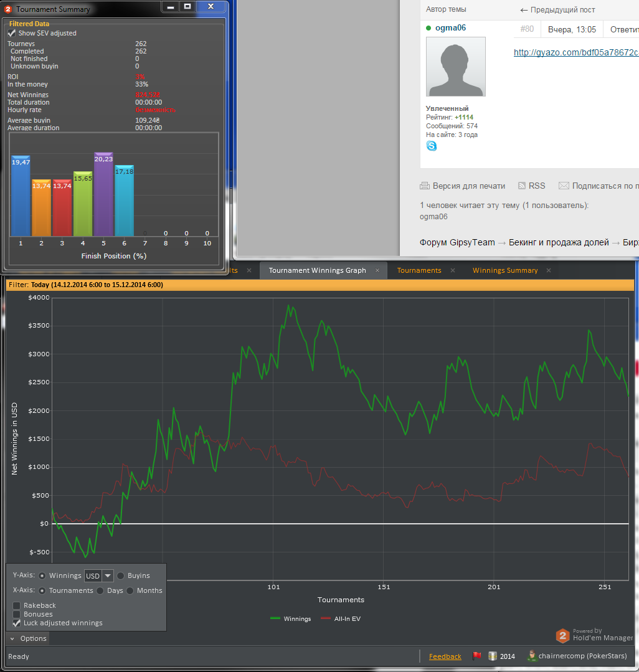Click the chairnercomp player avatar icon

pyautogui.click(x=532, y=656)
